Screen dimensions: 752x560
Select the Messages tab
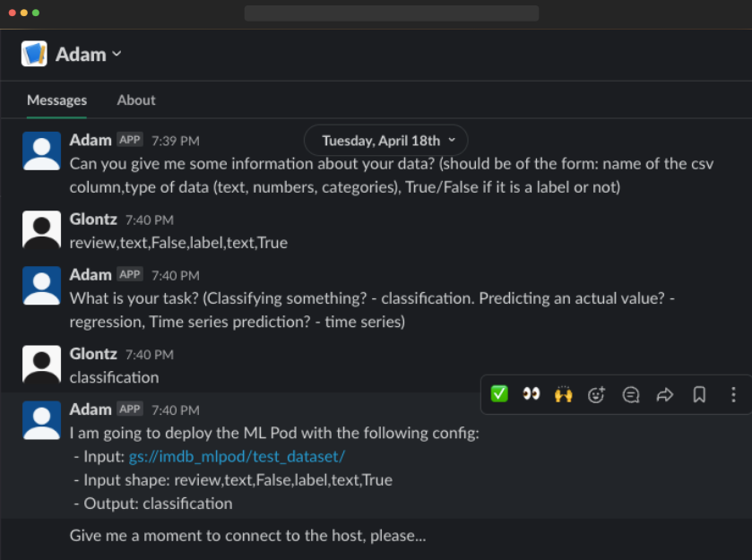pos(56,100)
